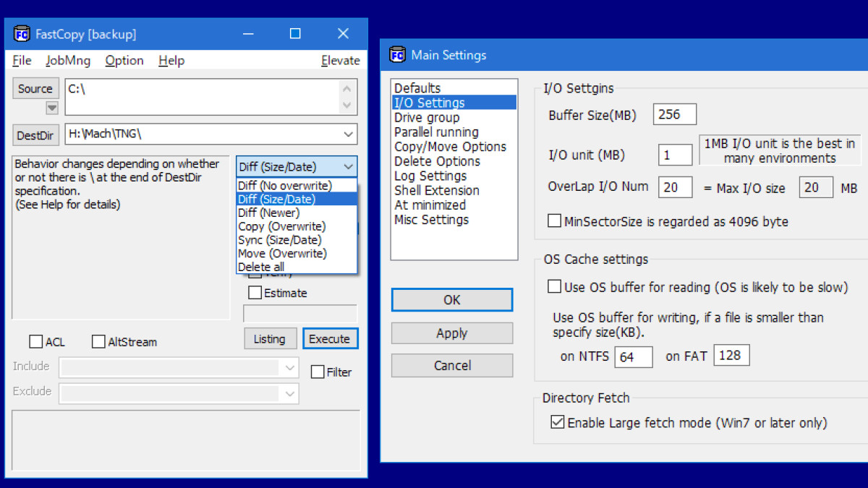Screen dimensions: 868x488
Task: Select Drive group in settings list
Action: pyautogui.click(x=454, y=117)
